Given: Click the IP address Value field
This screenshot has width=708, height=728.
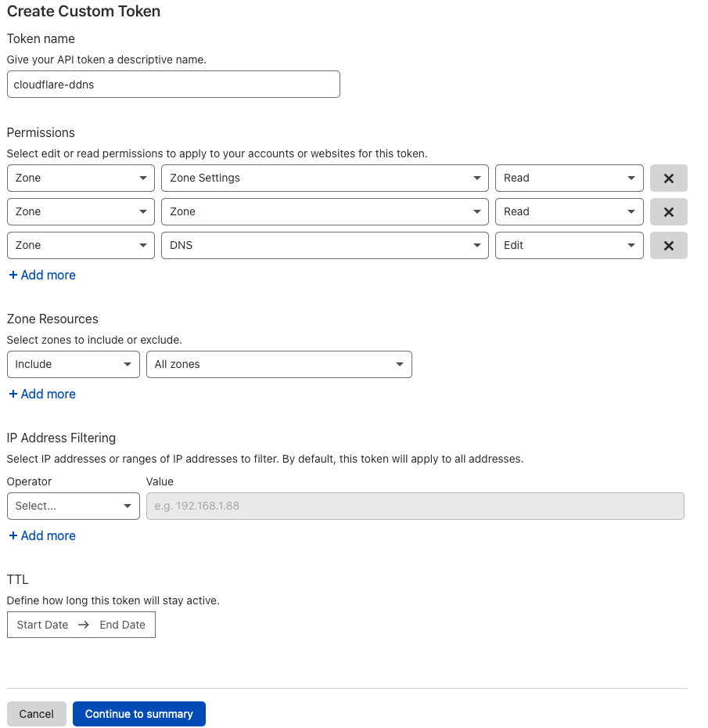Looking at the screenshot, I should 415,506.
